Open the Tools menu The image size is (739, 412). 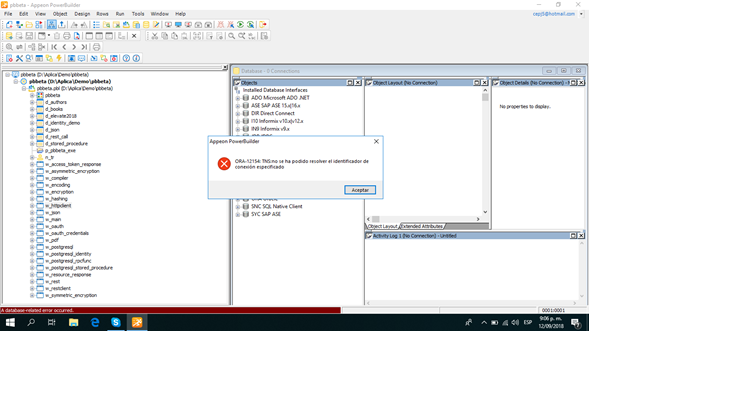coord(137,14)
